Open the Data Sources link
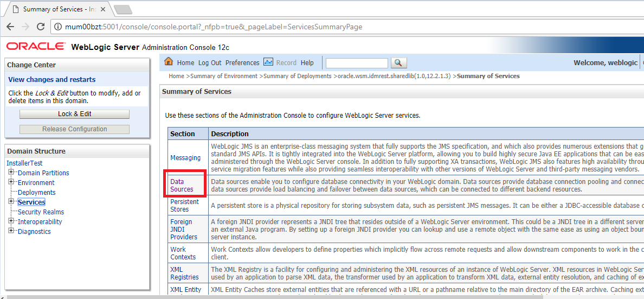 point(182,186)
